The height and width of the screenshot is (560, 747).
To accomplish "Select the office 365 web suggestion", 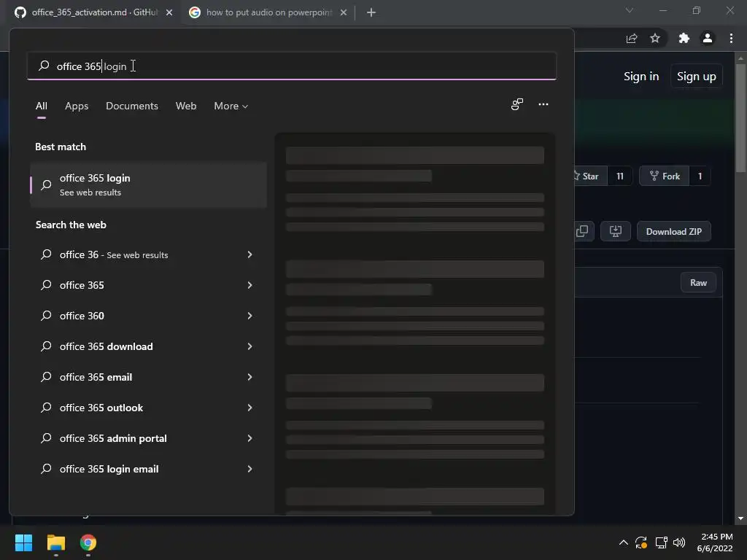I will coord(149,285).
